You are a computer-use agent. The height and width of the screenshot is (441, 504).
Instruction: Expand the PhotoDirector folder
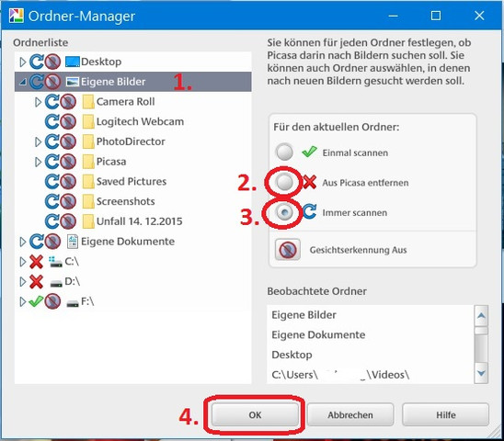(x=38, y=142)
